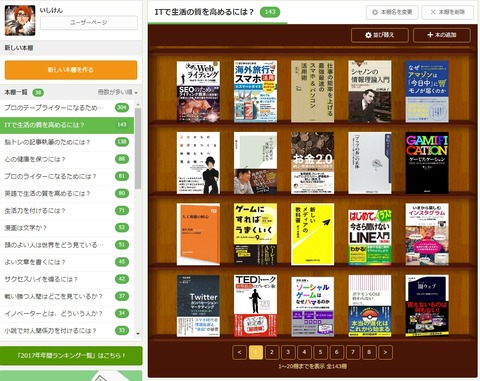This screenshot has width=480, height=381.
Task: Click the 本の追加 plus button
Action: coord(442,35)
